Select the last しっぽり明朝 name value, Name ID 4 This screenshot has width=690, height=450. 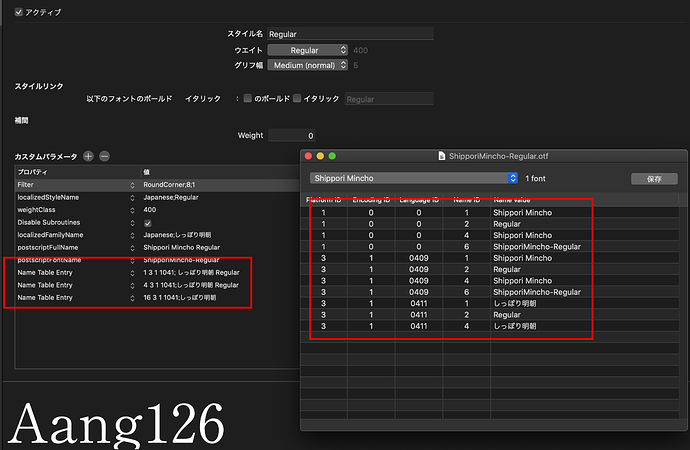tap(515, 326)
